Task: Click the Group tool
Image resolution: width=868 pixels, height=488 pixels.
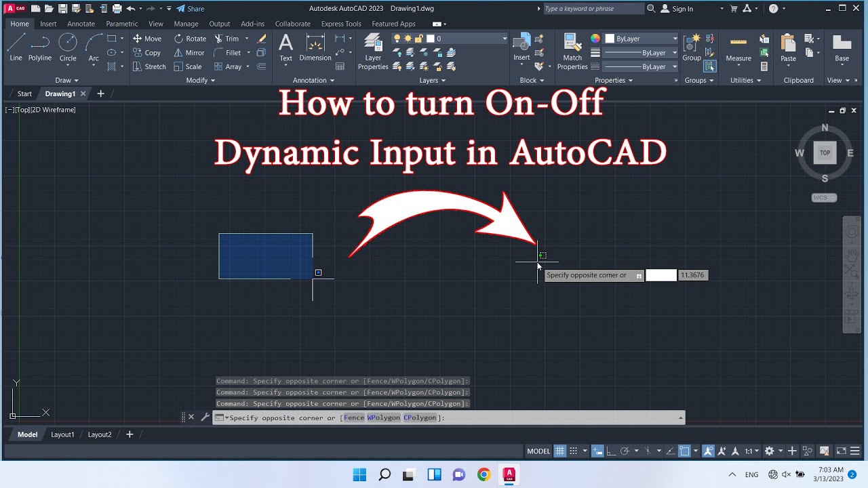Action: pos(692,47)
